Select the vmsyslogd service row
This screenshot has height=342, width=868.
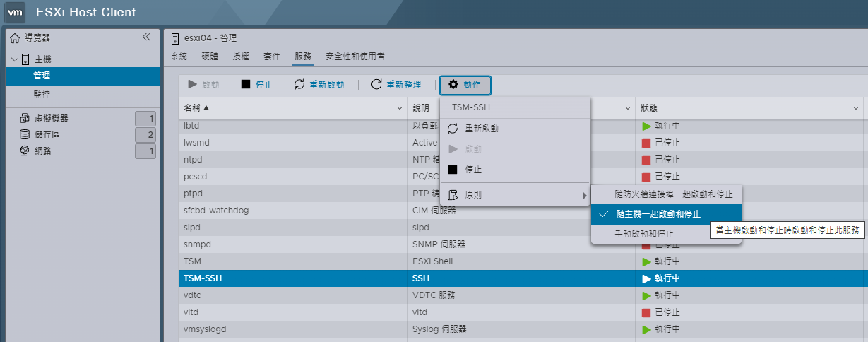coord(523,329)
